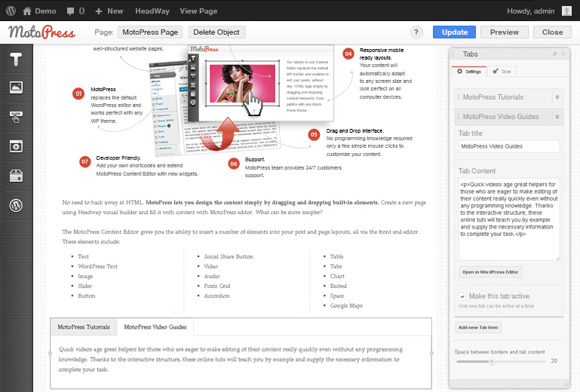This screenshot has height=392, width=580.
Task: Grab the drag handle of MotoPress Tutorials item
Action: [x=459, y=97]
